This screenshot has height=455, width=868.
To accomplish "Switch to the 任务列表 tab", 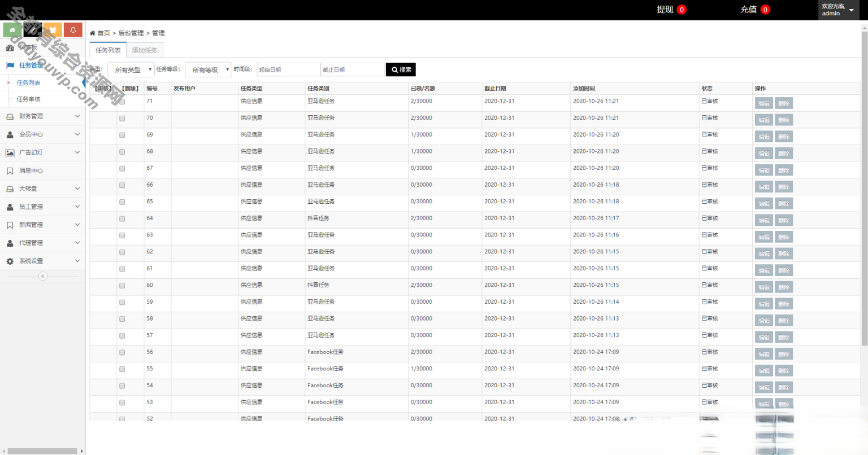I will [108, 50].
